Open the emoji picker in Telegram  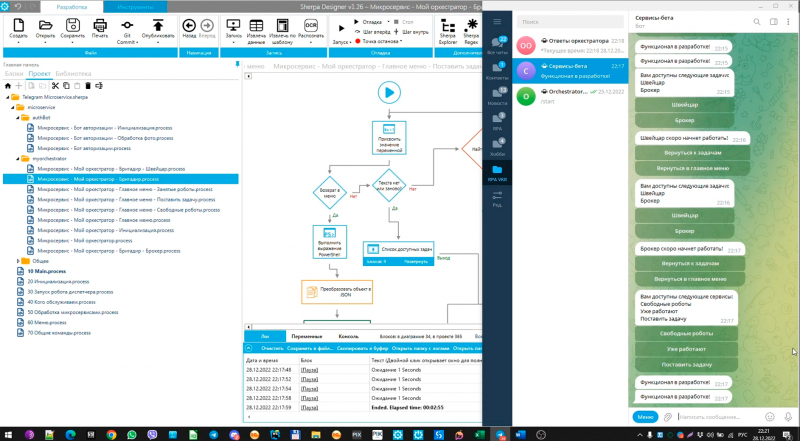(770, 417)
